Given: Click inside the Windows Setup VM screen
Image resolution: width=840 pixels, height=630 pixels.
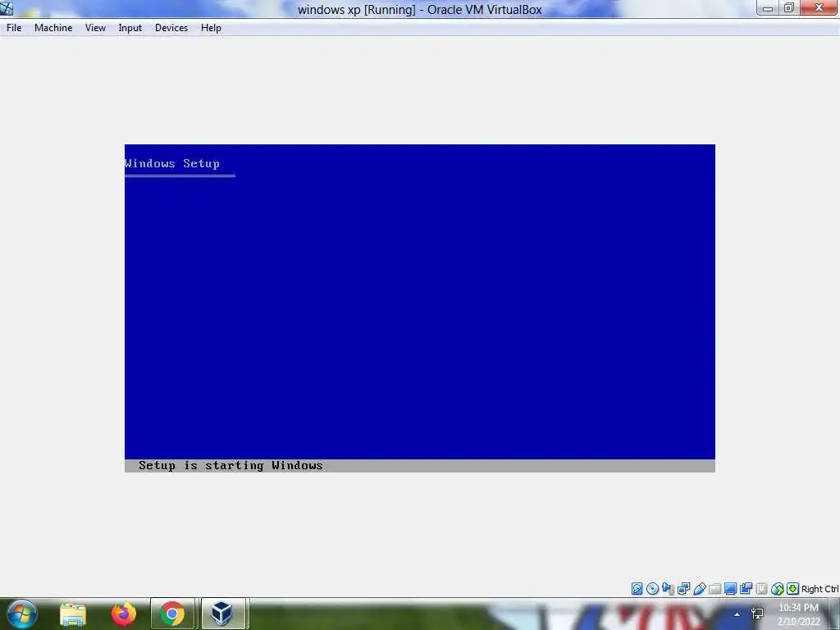Looking at the screenshot, I should 419,308.
